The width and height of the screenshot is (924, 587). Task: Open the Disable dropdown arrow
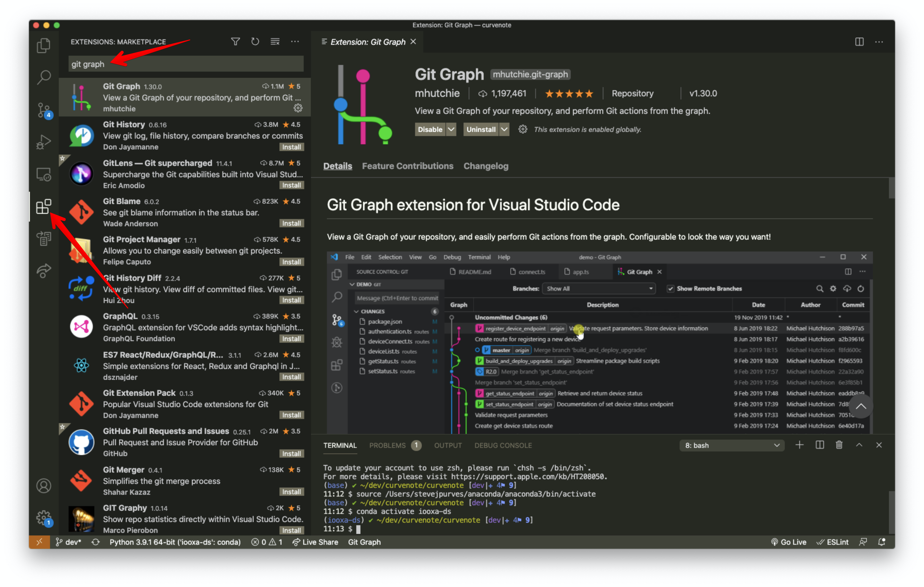point(451,129)
